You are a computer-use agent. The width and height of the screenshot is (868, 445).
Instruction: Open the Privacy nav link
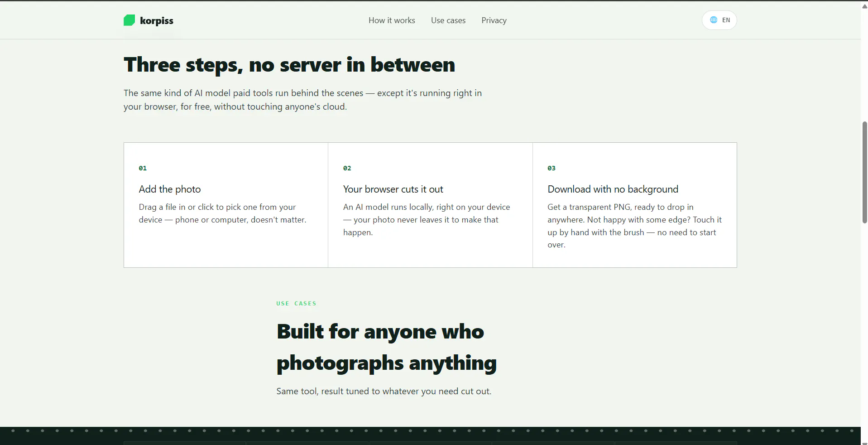click(494, 20)
